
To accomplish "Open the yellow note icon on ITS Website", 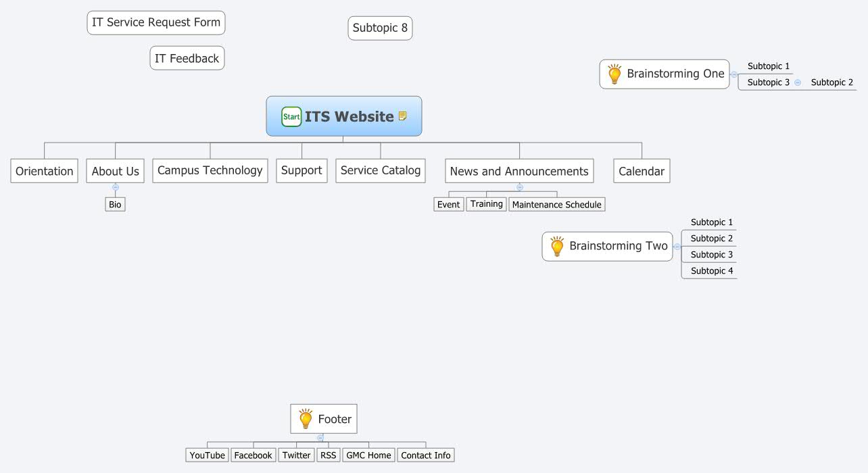I will pyautogui.click(x=404, y=116).
